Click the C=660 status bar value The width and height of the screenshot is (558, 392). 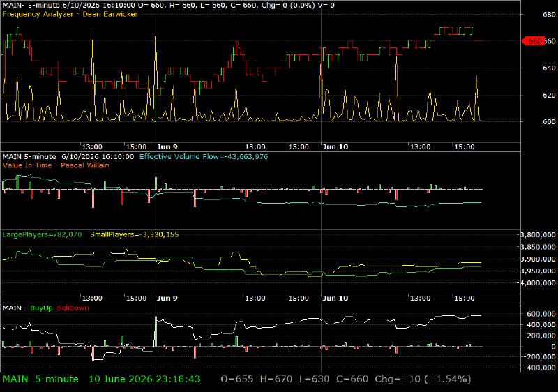point(352,379)
